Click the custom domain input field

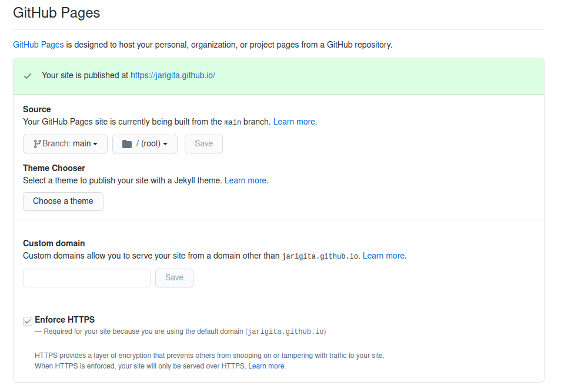86,277
